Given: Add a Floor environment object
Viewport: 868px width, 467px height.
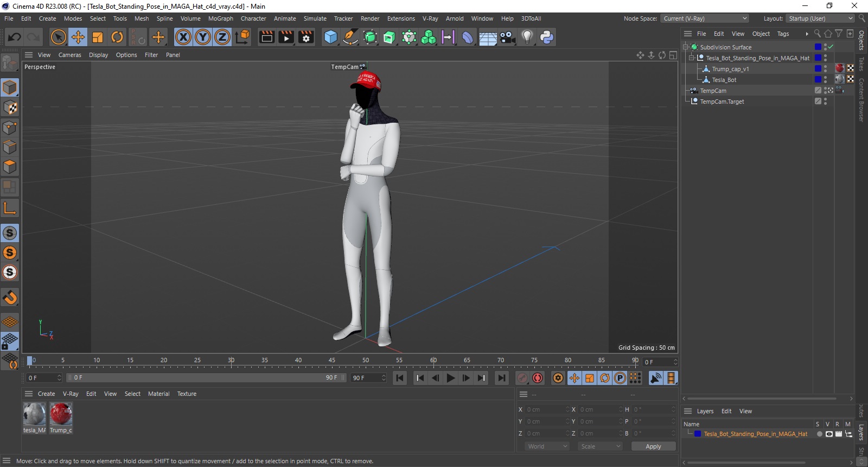Looking at the screenshot, I should tap(488, 37).
